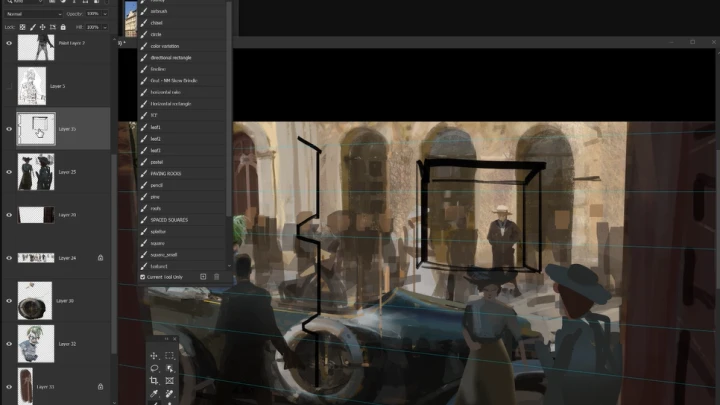
Task: Collapse the floating toolbox with double-arrow
Action: [x=166, y=339]
